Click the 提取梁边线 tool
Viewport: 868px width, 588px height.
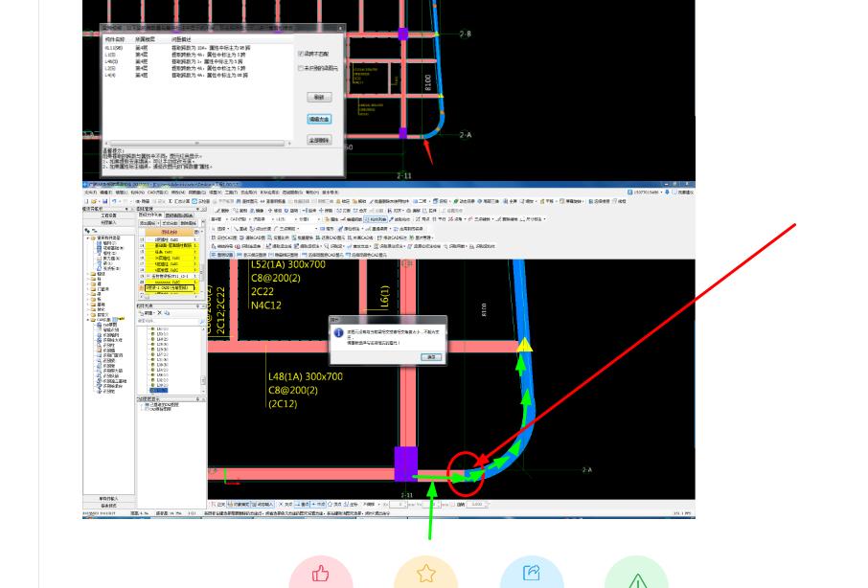coord(279,246)
